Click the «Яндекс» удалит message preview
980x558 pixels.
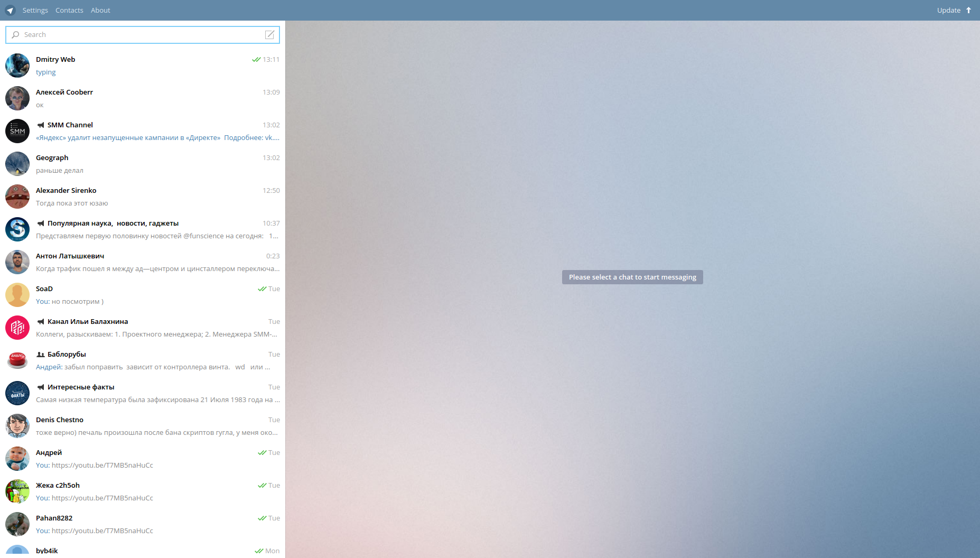(157, 138)
